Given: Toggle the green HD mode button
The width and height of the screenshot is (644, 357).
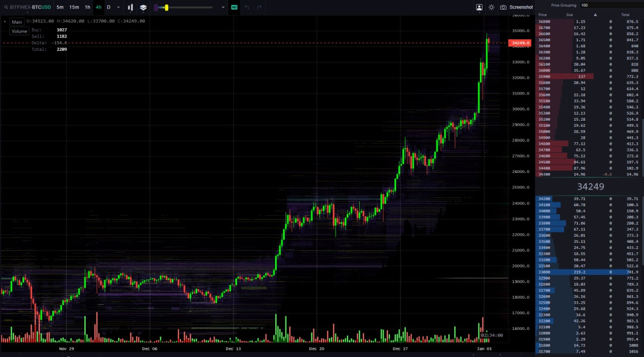Looking at the screenshot, I should pos(234,8).
